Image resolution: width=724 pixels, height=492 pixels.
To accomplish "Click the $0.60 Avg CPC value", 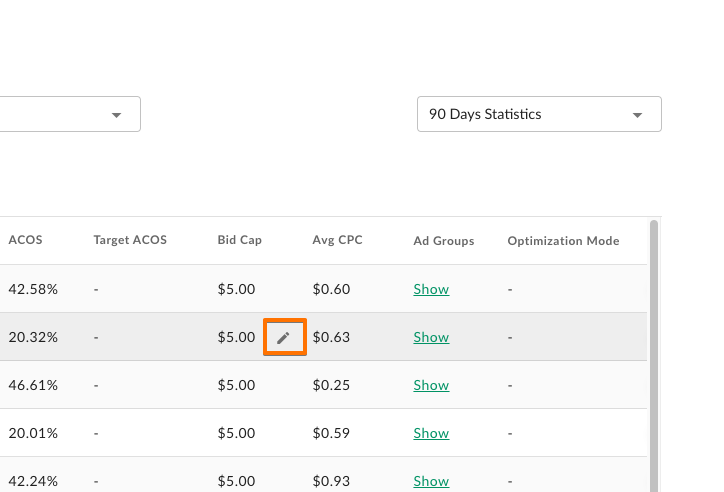I will point(331,289).
